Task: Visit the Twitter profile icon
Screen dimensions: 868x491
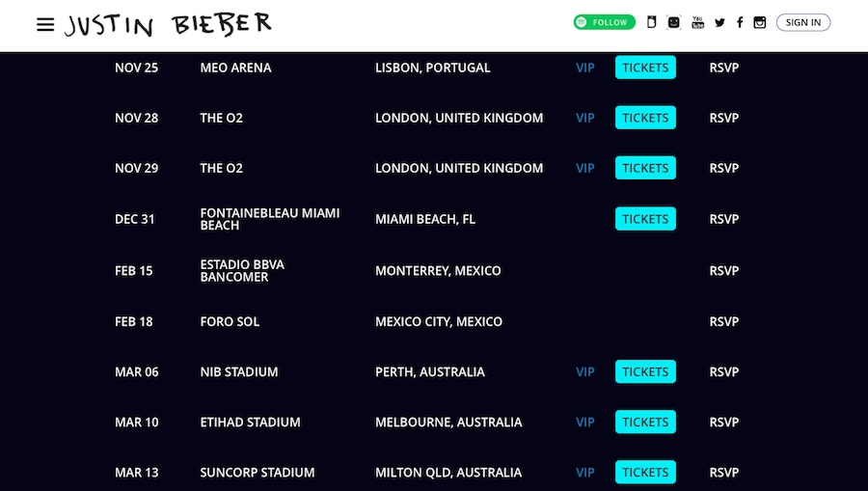Action: 719,22
